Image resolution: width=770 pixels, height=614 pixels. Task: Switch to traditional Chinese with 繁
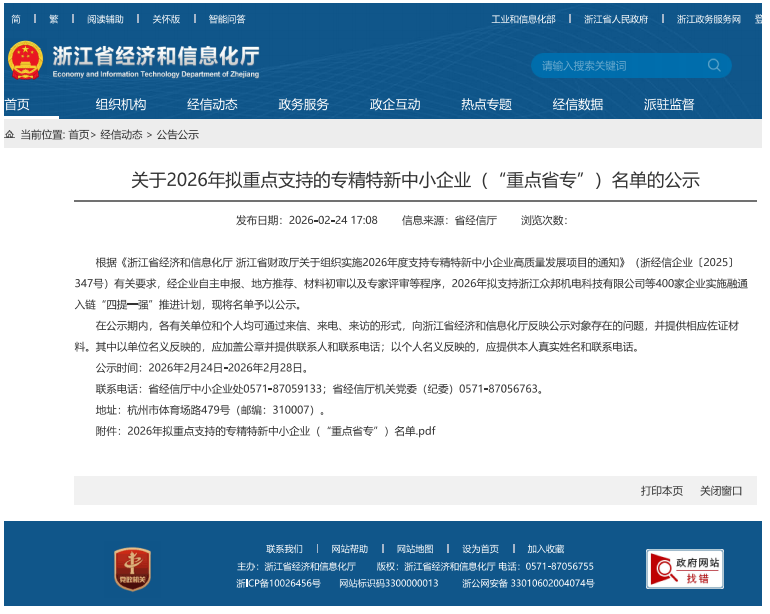54,19
